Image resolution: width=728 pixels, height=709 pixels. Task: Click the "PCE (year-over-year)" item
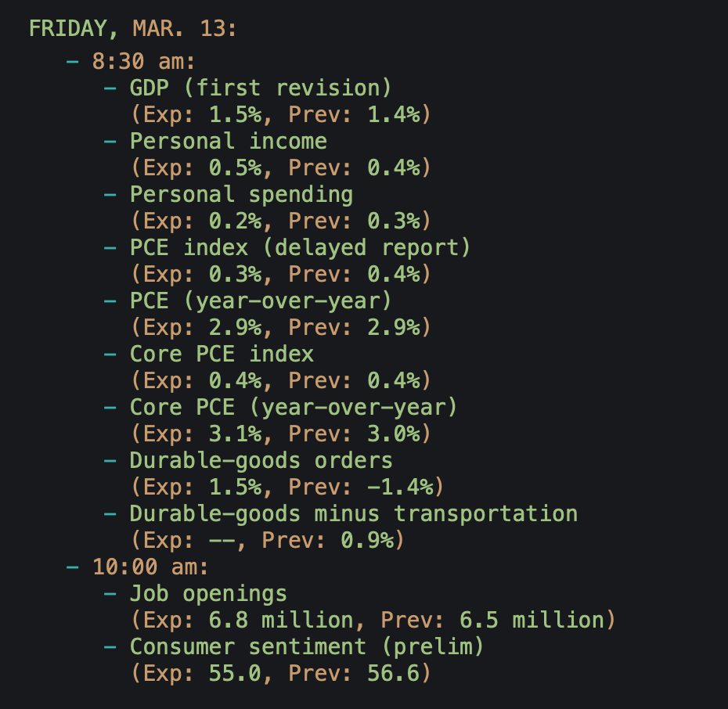point(261,301)
